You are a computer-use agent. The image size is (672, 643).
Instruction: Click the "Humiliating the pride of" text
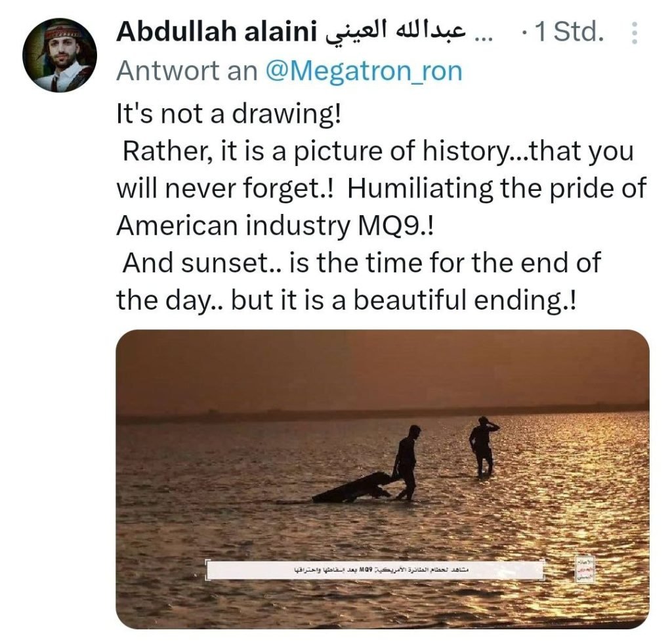pos(497,189)
